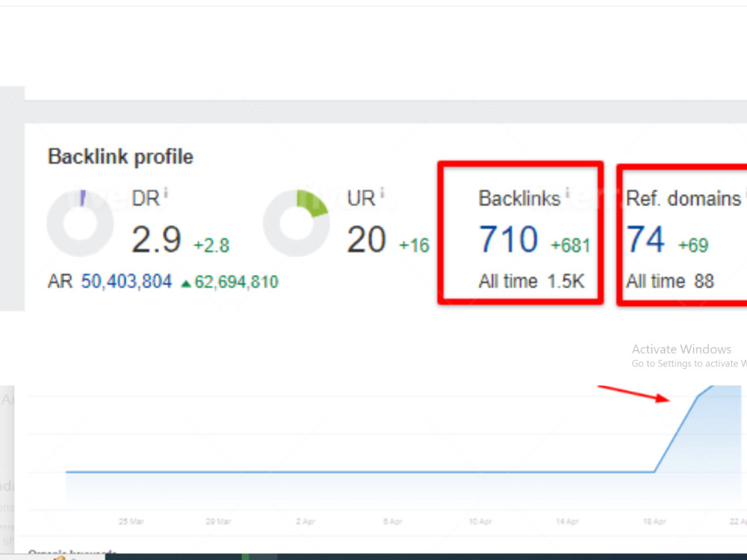Click the Ref. domains label
The image size is (747, 560).
point(684,199)
